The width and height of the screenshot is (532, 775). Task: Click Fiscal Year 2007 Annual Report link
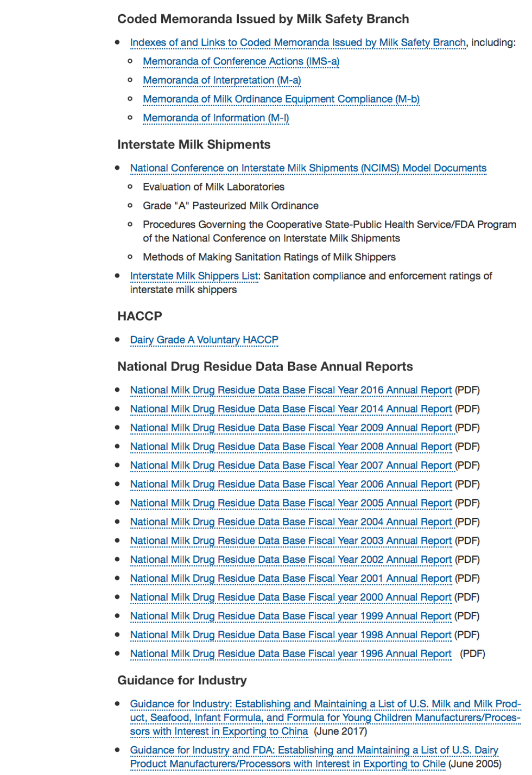coord(290,466)
